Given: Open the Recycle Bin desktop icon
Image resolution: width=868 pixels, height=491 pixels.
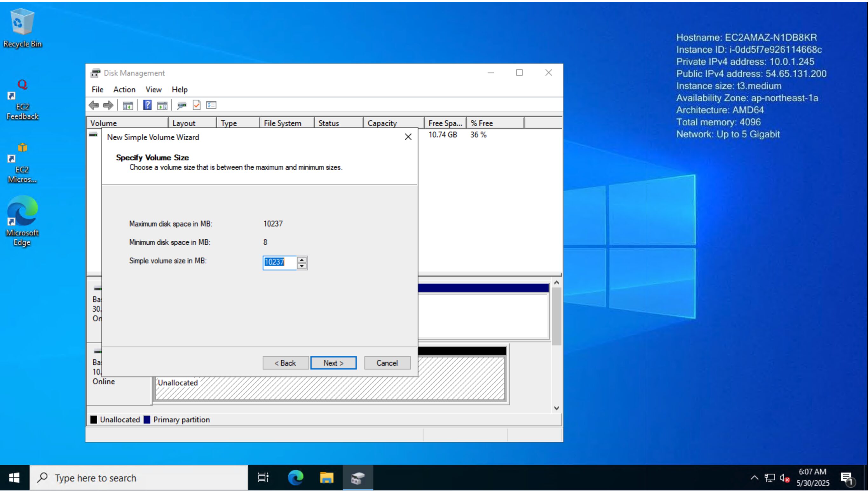Looking at the screenshot, I should [x=23, y=28].
